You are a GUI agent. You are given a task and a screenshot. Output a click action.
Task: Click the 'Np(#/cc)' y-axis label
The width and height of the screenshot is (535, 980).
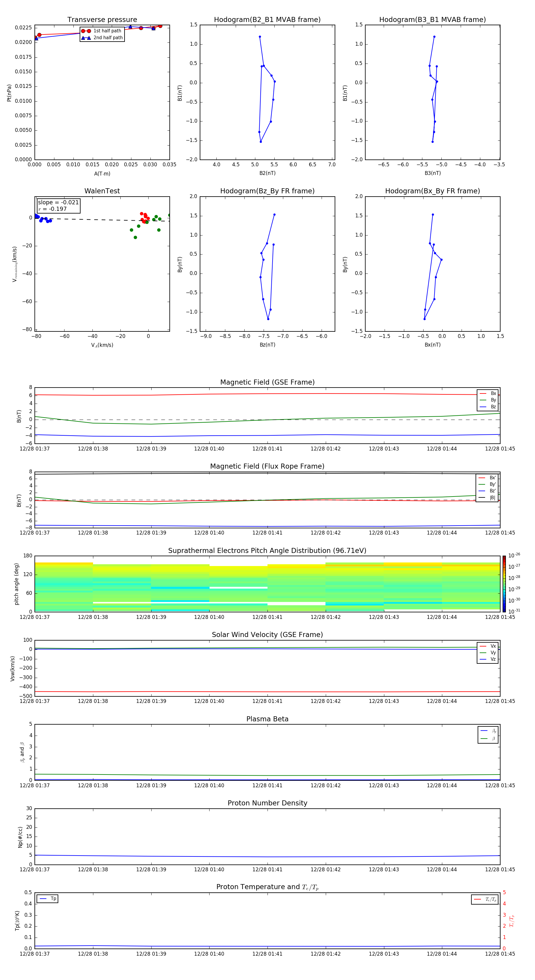(x=20, y=837)
